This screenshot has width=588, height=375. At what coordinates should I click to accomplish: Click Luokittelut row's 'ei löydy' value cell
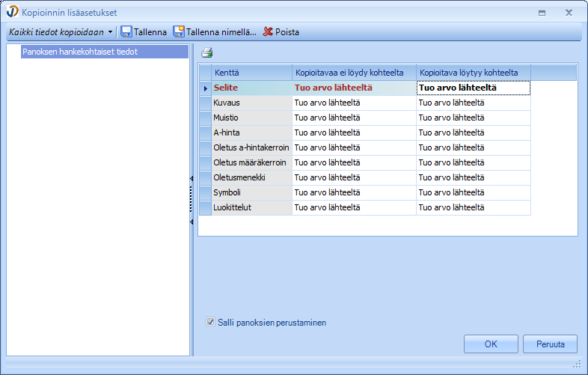tap(355, 207)
